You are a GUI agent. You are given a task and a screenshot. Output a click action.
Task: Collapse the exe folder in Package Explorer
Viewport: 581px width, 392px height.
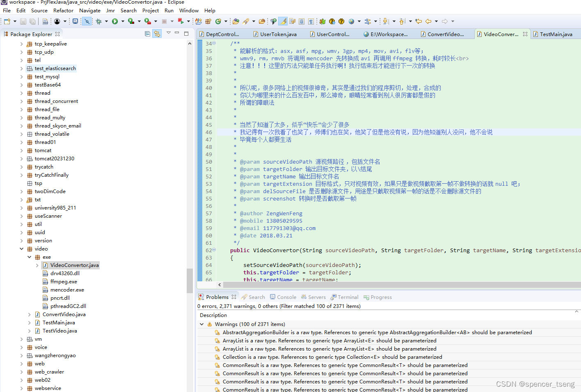point(28,257)
